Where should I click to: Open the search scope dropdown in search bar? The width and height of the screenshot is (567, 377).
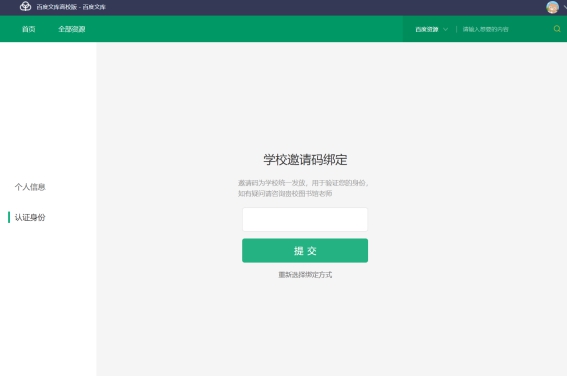(431, 29)
